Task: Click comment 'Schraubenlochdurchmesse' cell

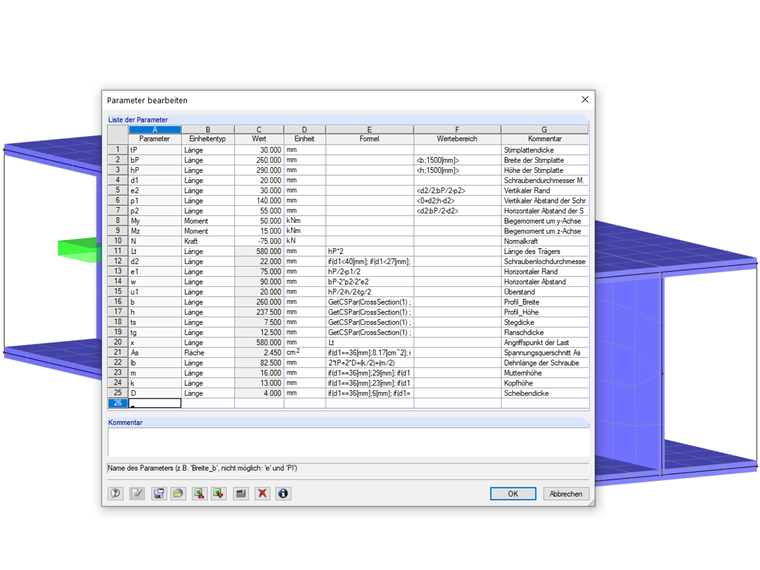Action: 545,261
